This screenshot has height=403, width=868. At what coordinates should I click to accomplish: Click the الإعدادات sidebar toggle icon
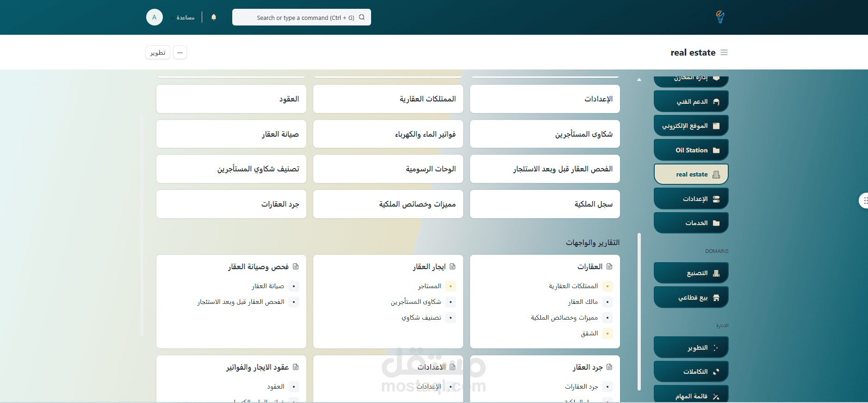pyautogui.click(x=716, y=199)
